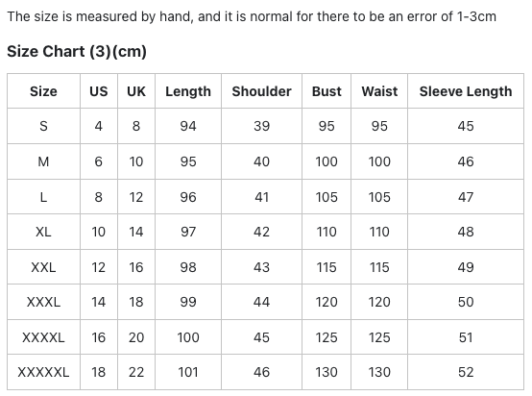
Task: Click the Size column header
Action: 43,91
